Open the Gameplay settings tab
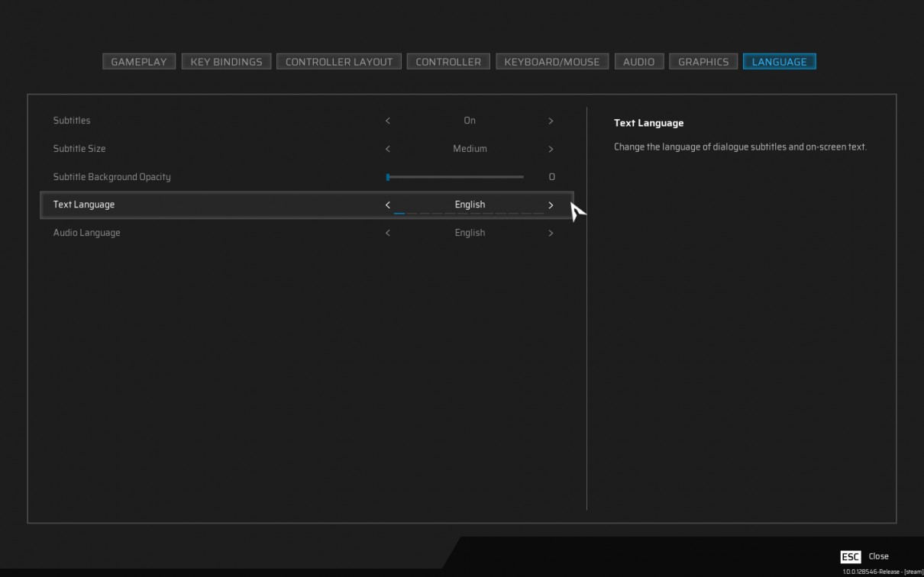Image resolution: width=924 pixels, height=577 pixels. tap(139, 62)
